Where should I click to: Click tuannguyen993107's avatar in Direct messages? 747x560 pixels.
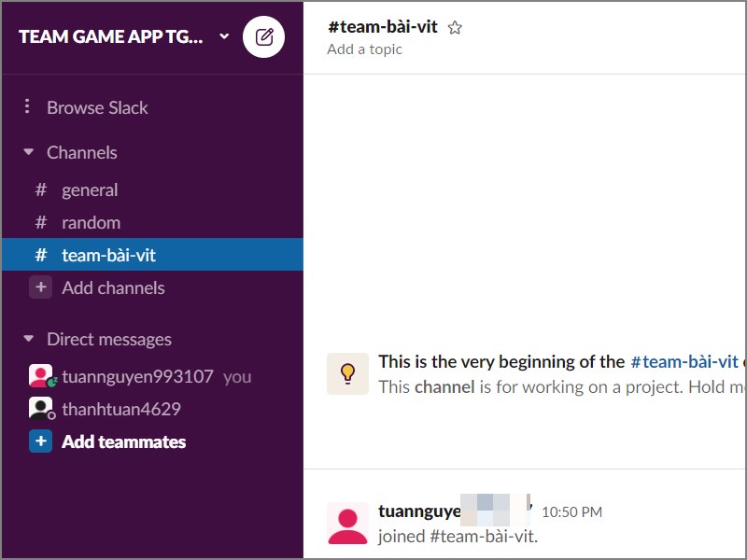pos(41,376)
